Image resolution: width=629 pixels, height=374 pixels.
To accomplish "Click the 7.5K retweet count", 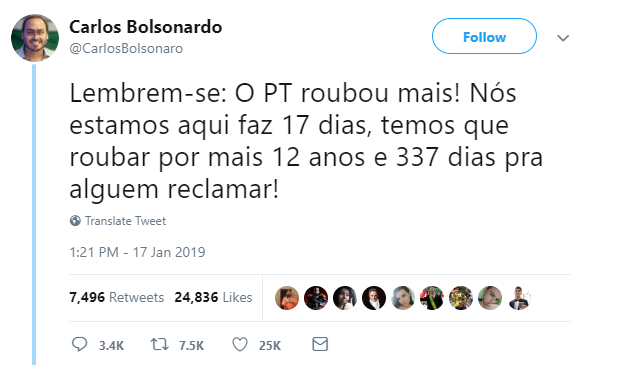I will (191, 346).
